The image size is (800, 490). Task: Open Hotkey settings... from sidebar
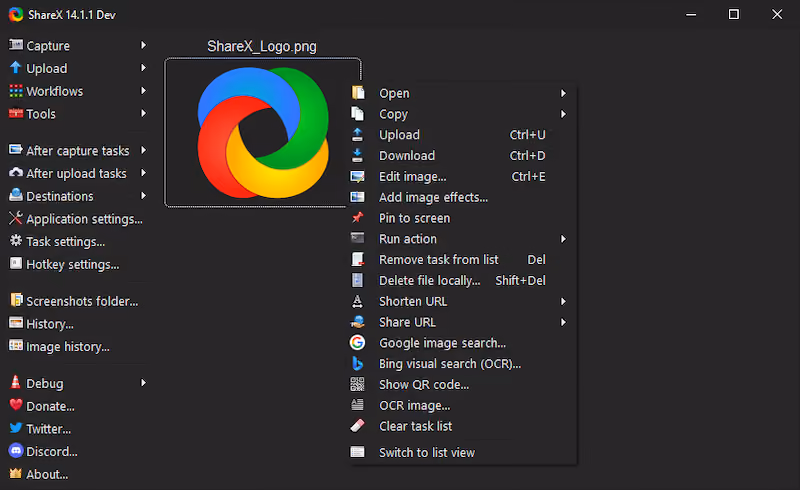pyautogui.click(x=64, y=264)
